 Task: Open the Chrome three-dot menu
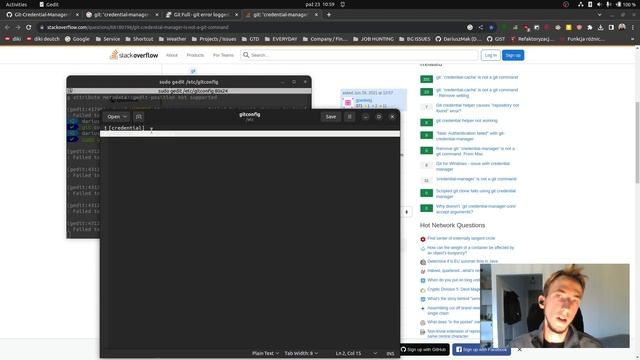(x=633, y=27)
